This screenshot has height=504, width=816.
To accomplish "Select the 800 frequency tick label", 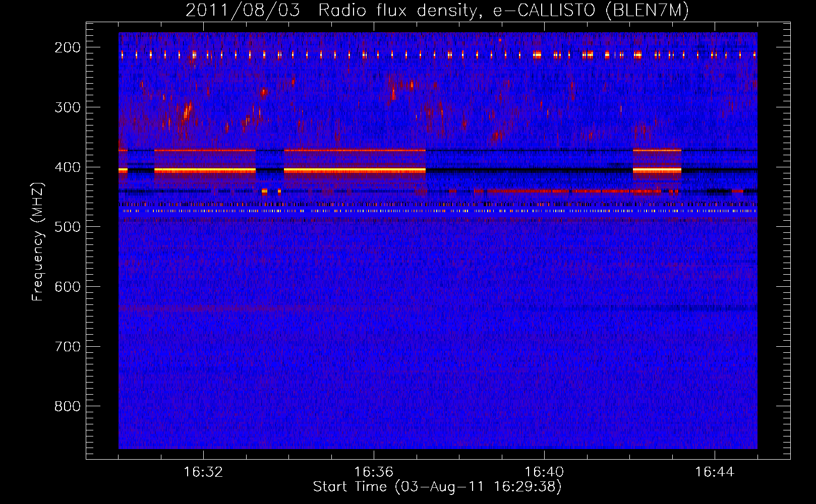I will (x=68, y=406).
